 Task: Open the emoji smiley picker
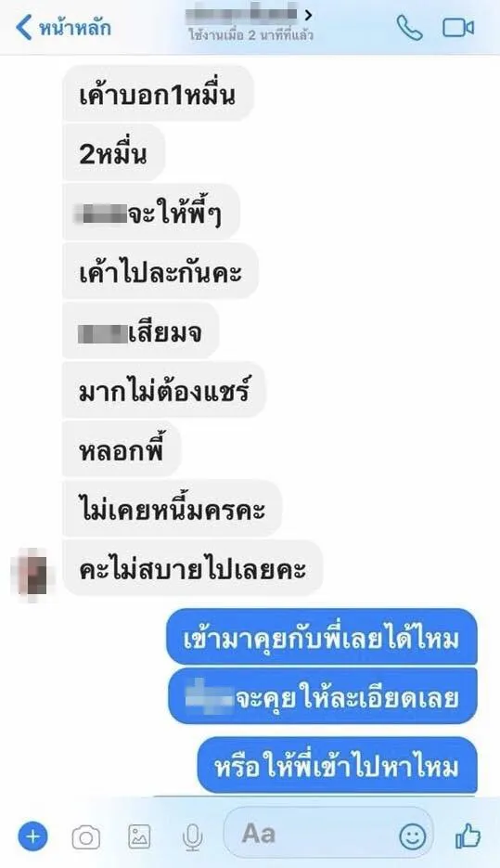(413, 836)
